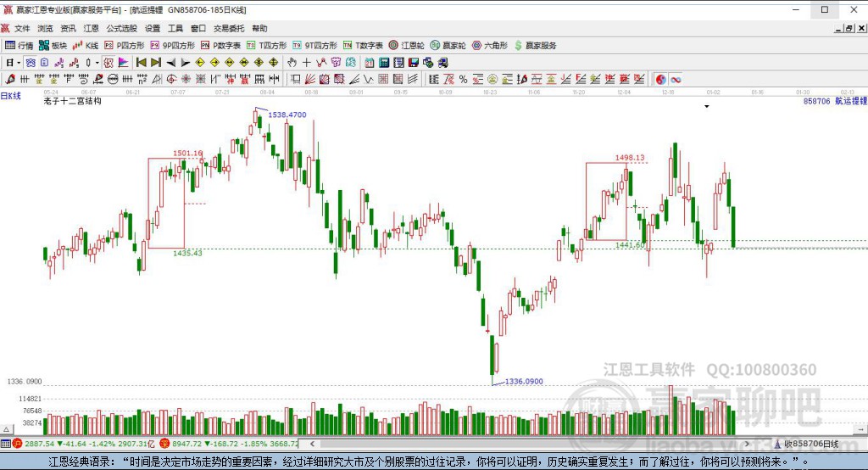Viewport: 868px width, 470px height.
Task: Click the 深 Shenzhen index status icon
Action: click(x=165, y=444)
